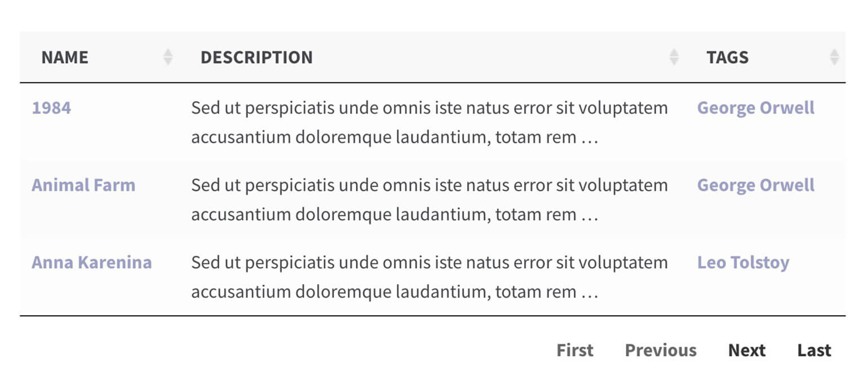
Task: Open the Animal Farm link
Action: pos(83,185)
